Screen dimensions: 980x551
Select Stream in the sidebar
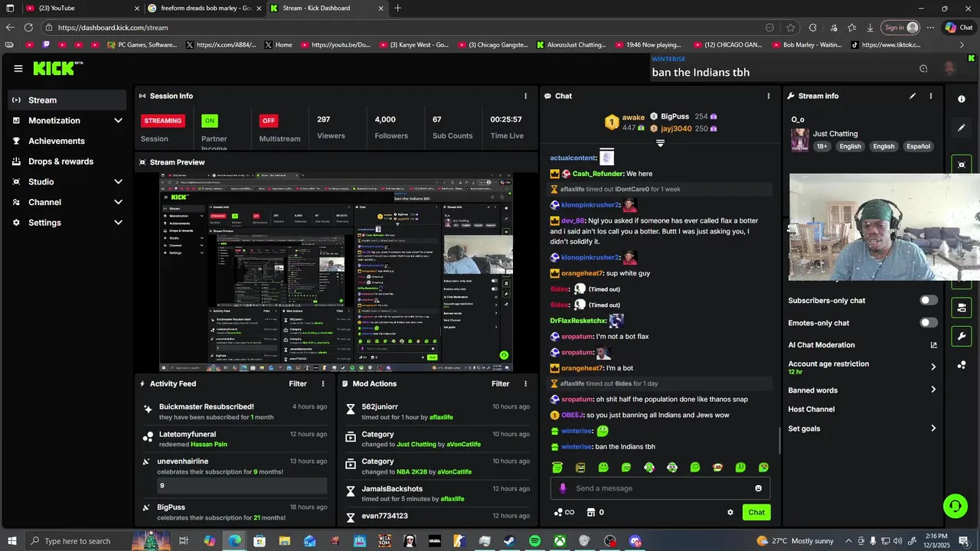(x=67, y=100)
